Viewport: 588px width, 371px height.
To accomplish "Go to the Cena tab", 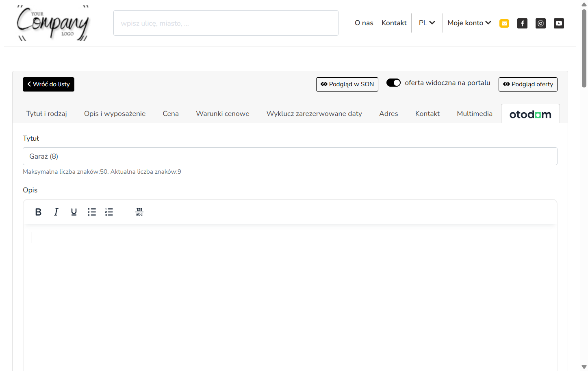I will (x=171, y=113).
